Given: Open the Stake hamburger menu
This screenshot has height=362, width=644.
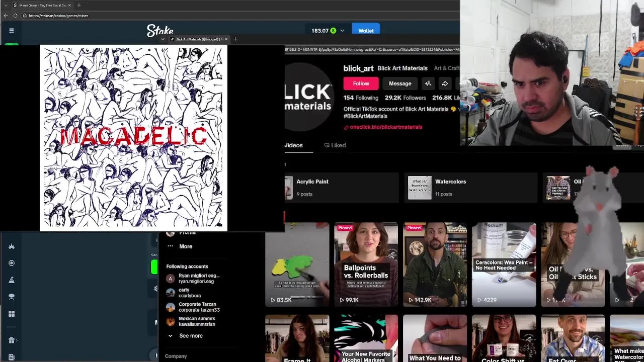Looking at the screenshot, I should [11, 31].
